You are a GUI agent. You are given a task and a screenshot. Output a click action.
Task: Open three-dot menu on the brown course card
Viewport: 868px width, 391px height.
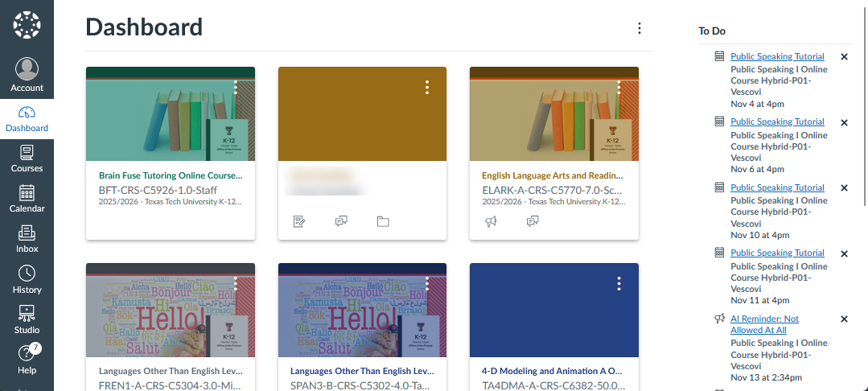pyautogui.click(x=427, y=87)
